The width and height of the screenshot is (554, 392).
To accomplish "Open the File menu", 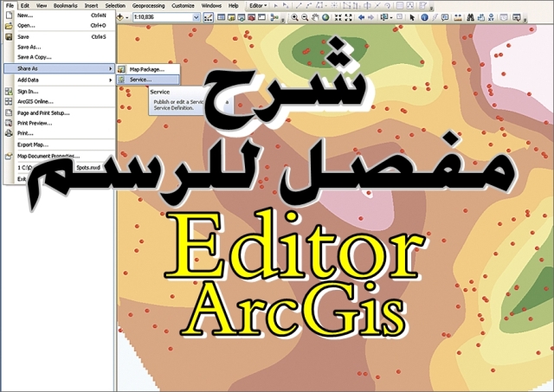I will 10,6.
